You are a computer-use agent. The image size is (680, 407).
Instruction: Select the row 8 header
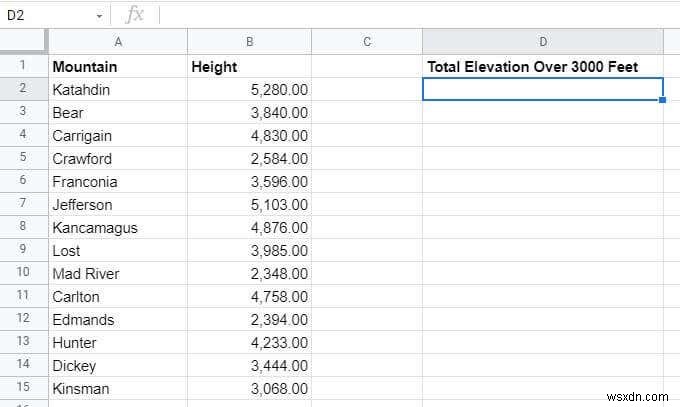coord(23,228)
